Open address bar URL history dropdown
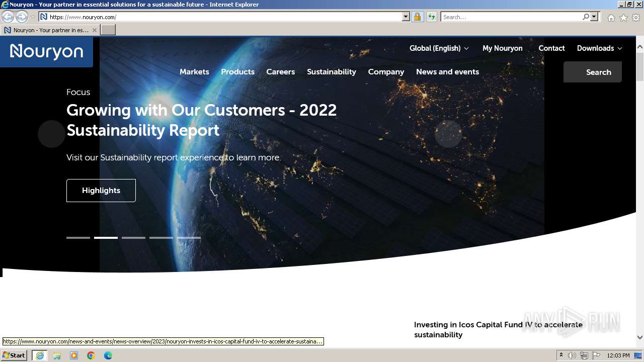This screenshot has height=362, width=644. [x=406, y=17]
